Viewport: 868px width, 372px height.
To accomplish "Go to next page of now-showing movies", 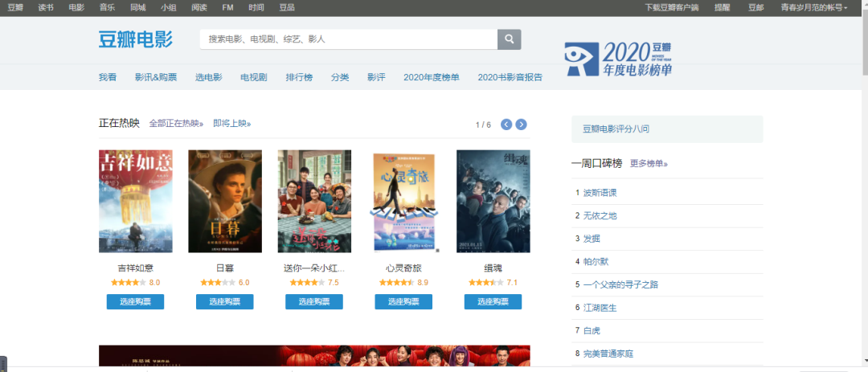I will [521, 125].
